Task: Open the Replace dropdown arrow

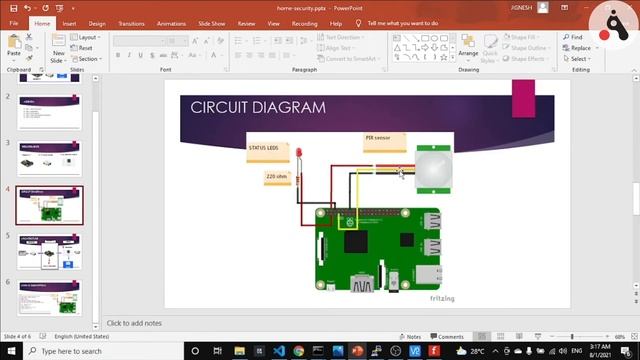Action: (x=597, y=48)
